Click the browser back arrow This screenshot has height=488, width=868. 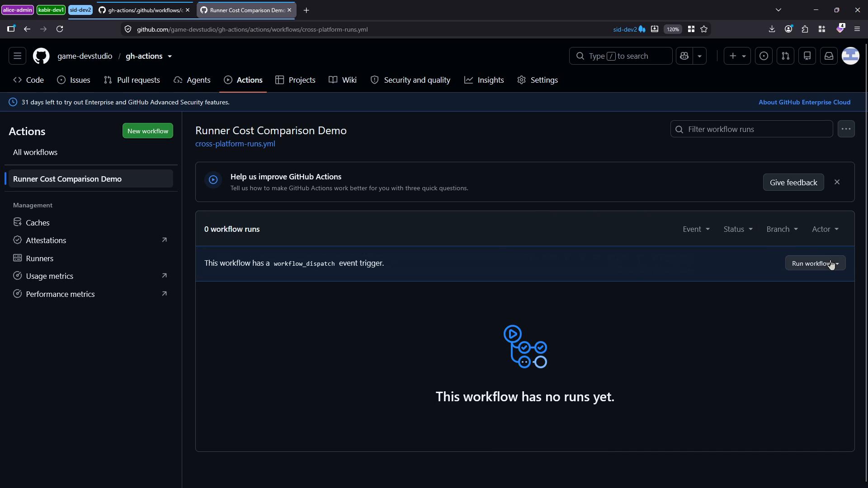(27, 29)
